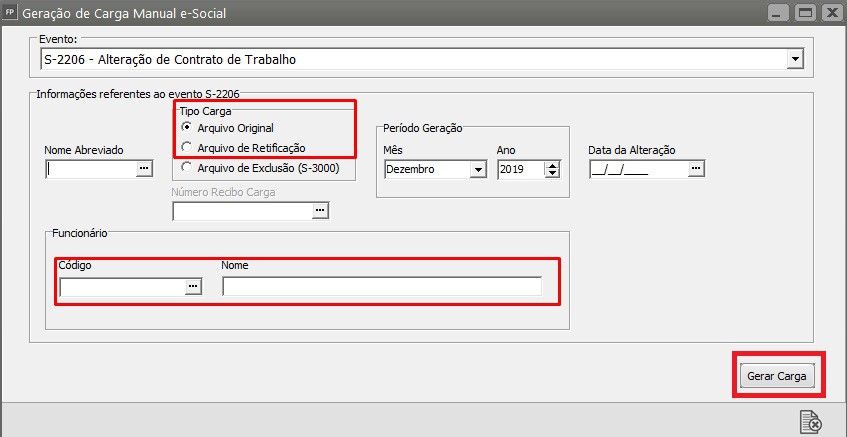Select the Arquivo de Exclusão (S-3000) option
This screenshot has height=437, width=847.
(186, 167)
